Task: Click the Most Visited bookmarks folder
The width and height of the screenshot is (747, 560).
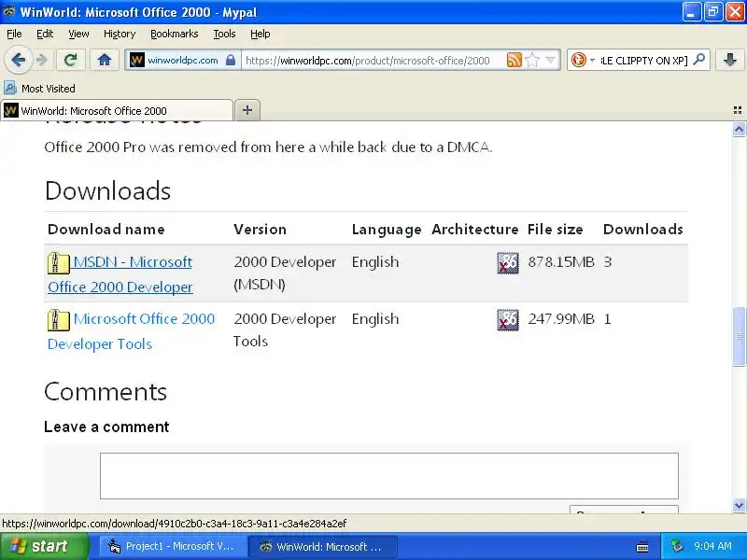Action: pos(39,88)
